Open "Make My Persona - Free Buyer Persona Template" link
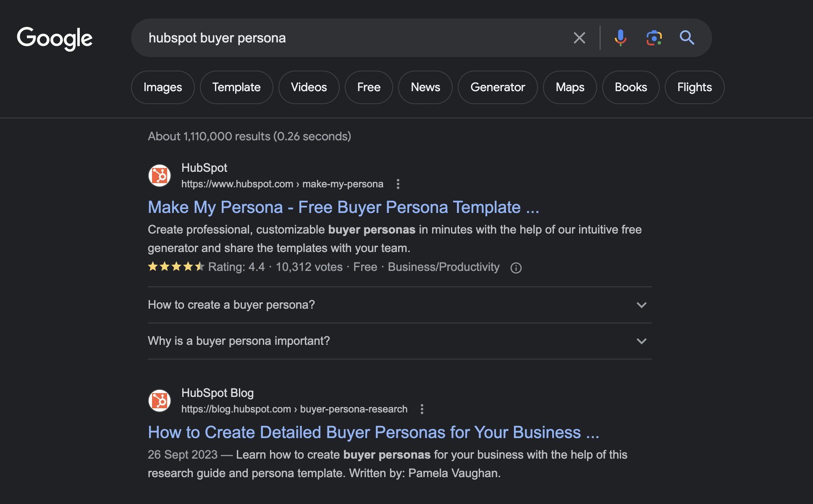This screenshot has height=504, width=813. [x=343, y=207]
